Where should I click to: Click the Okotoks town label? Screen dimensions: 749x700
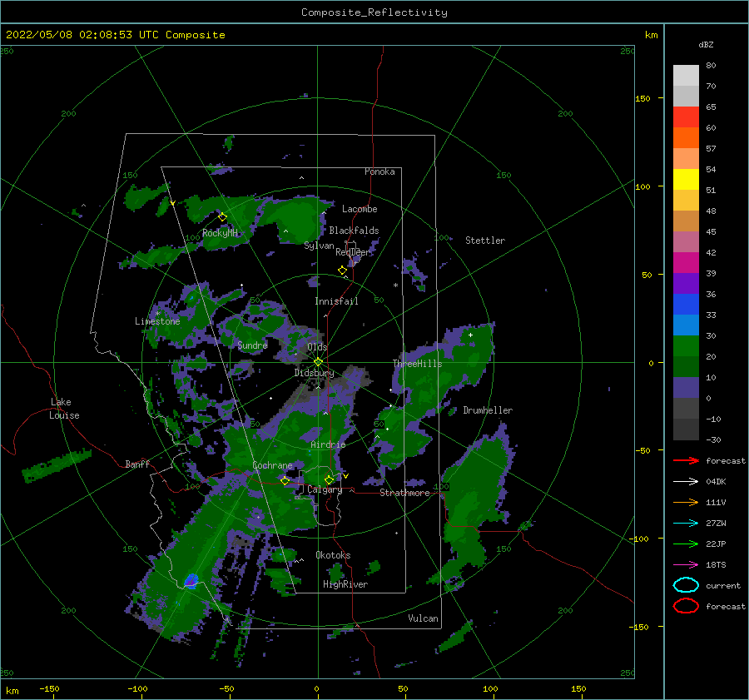(333, 555)
